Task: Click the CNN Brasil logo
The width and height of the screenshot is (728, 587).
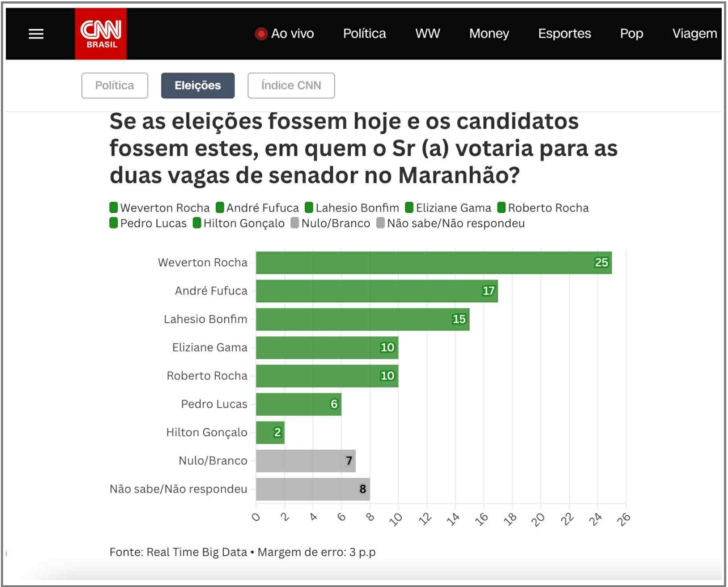Action: [x=101, y=34]
